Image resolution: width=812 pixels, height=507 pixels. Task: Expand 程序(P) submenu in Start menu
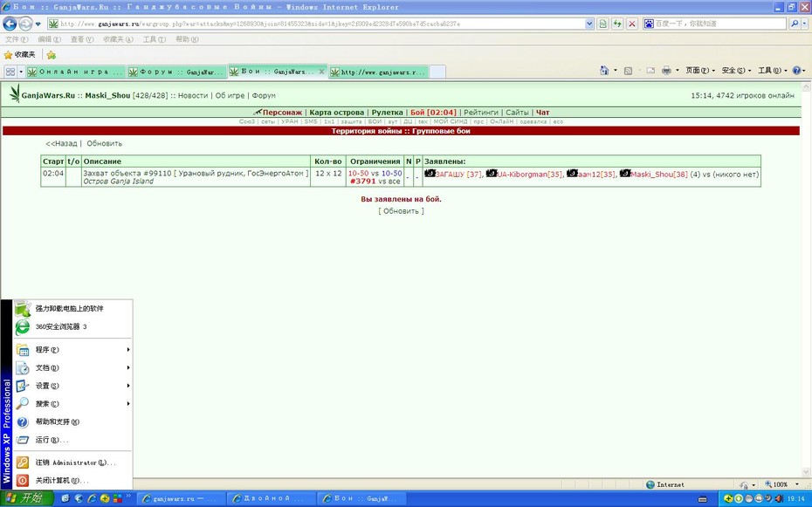point(72,350)
